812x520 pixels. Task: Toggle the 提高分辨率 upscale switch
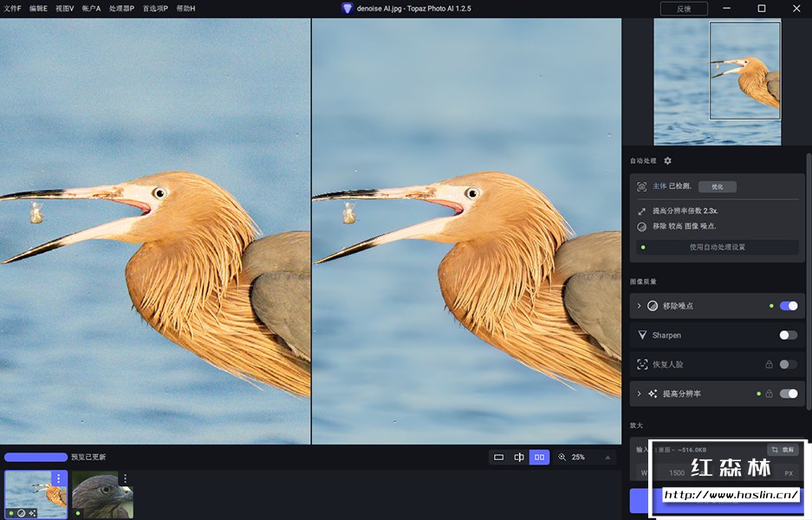coord(788,393)
